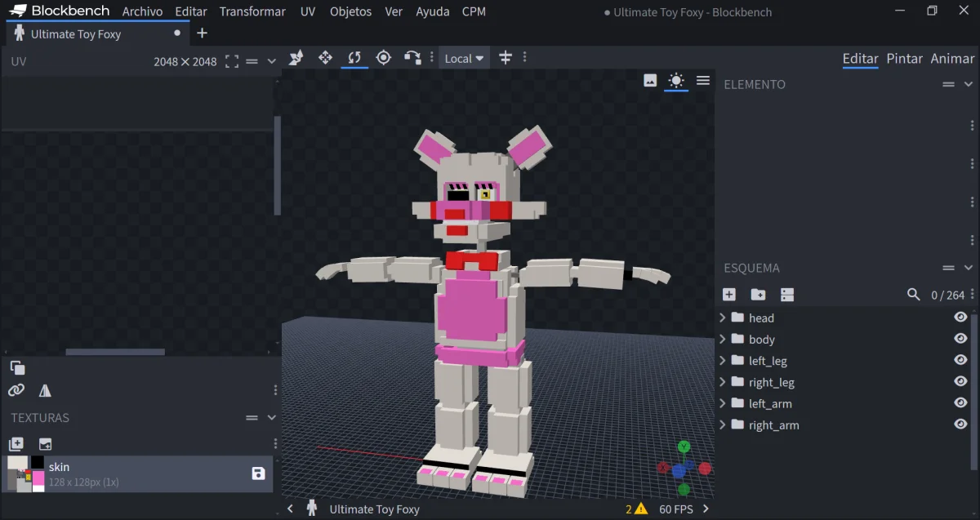Screen dimensions: 980x520
Task: Select the Pivot tool
Action: pos(383,58)
